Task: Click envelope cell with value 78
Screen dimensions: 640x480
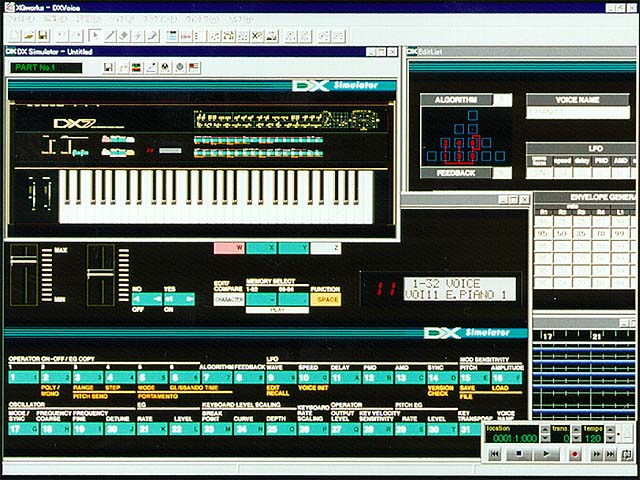Action: [600, 233]
